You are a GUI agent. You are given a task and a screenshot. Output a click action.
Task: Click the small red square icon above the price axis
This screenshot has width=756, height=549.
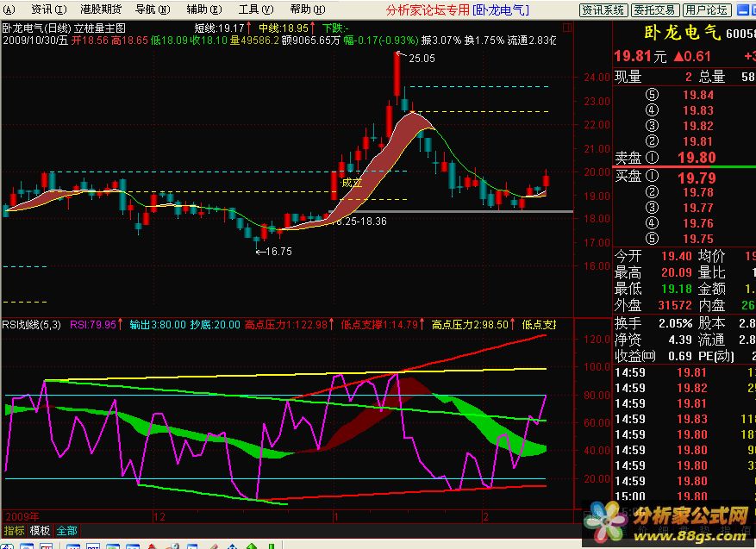(567, 28)
